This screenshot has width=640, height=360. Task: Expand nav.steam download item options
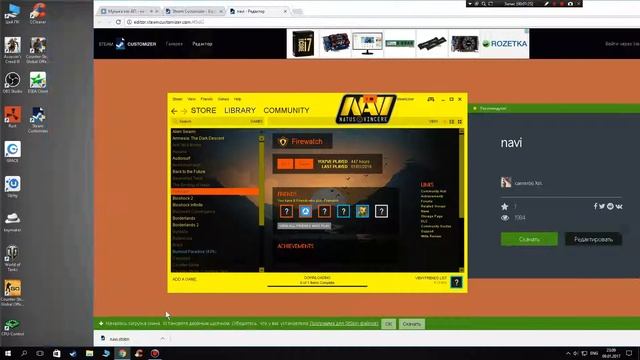click(162, 338)
